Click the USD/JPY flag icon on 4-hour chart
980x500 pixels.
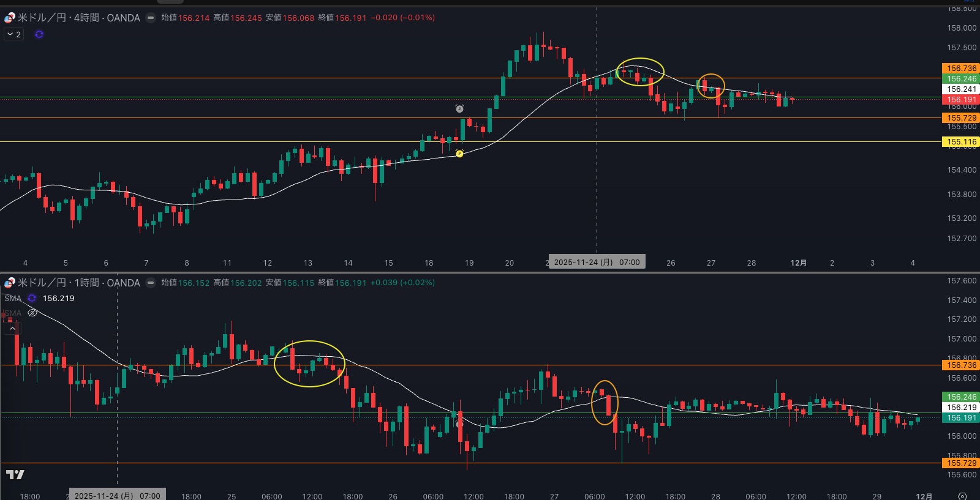point(9,18)
